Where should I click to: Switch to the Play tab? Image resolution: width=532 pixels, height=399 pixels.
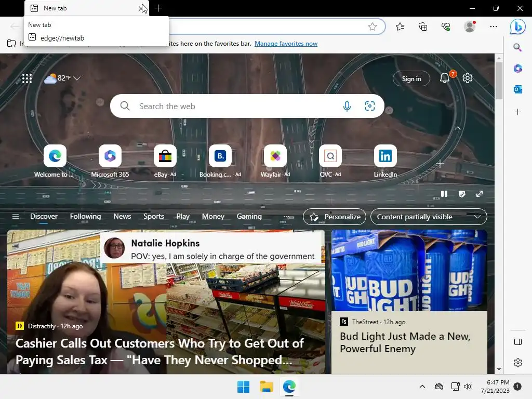(183, 217)
